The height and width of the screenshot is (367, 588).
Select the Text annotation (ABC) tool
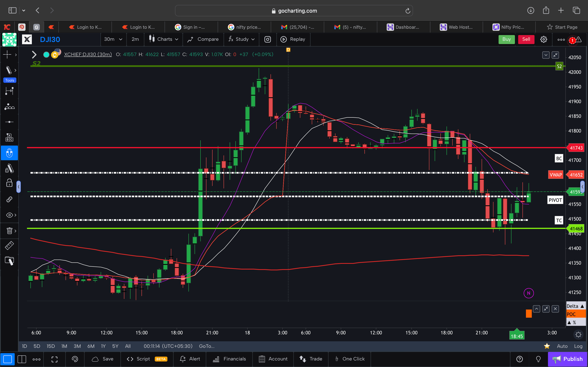click(x=9, y=137)
